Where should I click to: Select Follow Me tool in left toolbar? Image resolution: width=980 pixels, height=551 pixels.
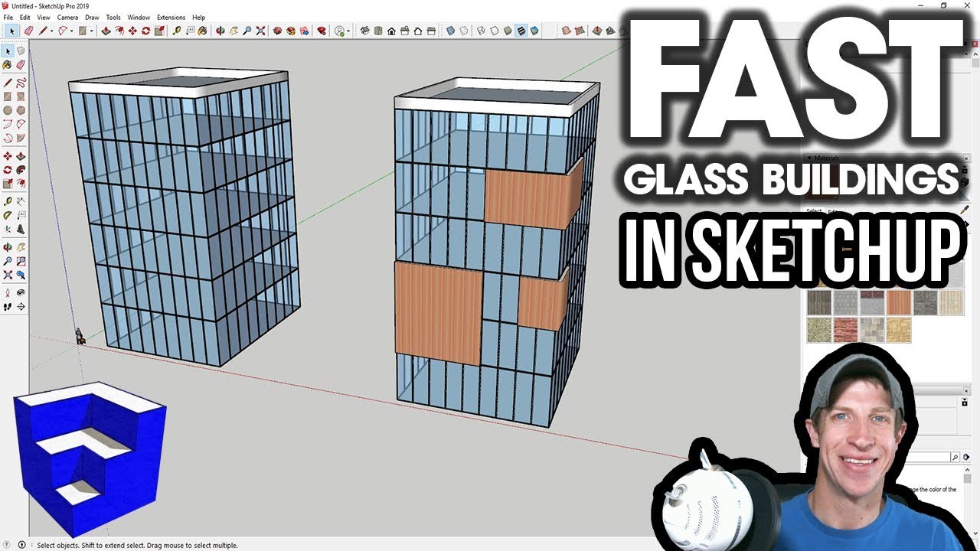click(x=21, y=169)
